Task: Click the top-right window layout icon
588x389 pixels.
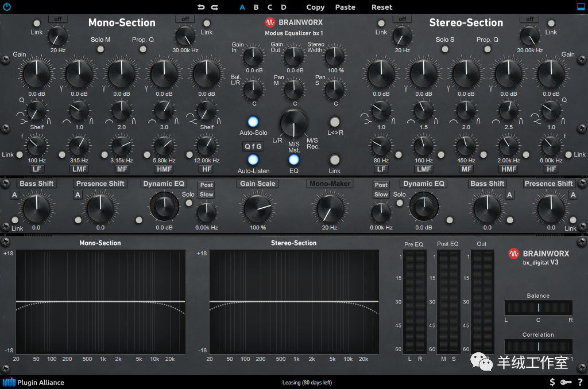Action: click(581, 7)
